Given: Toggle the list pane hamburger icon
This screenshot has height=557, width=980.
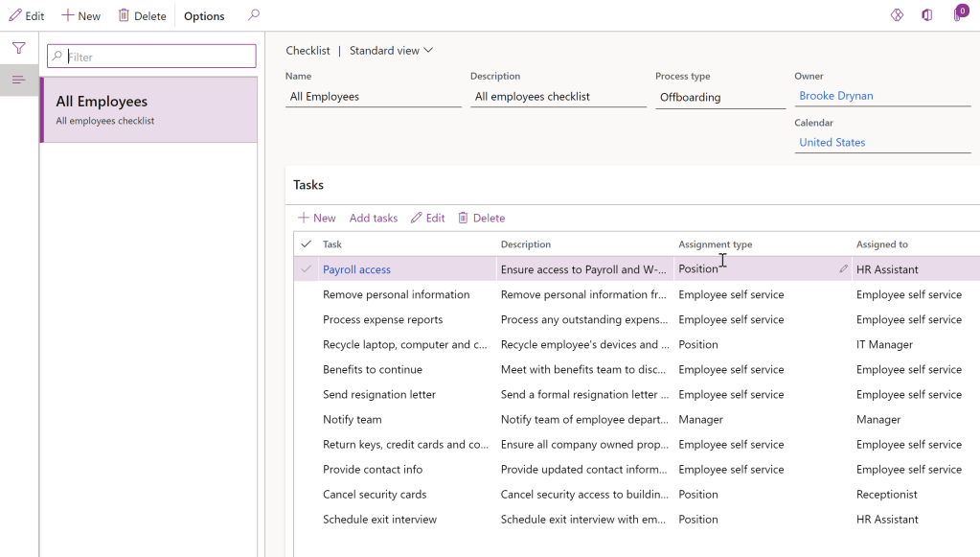Looking at the screenshot, I should [x=18, y=80].
